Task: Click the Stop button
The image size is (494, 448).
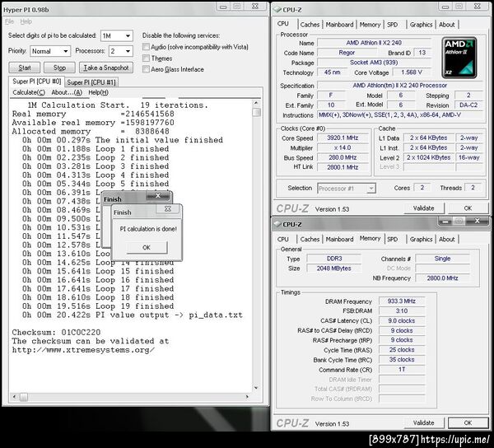Action: 59,68
